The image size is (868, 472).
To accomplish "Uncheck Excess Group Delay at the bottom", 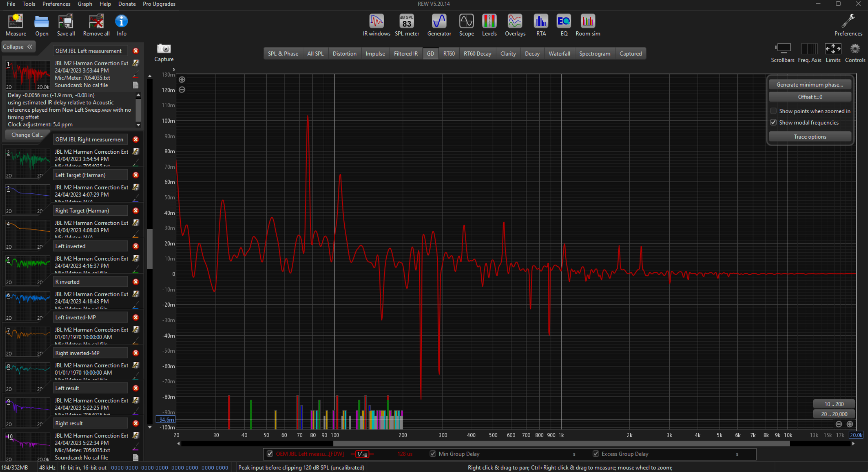I will (x=596, y=453).
